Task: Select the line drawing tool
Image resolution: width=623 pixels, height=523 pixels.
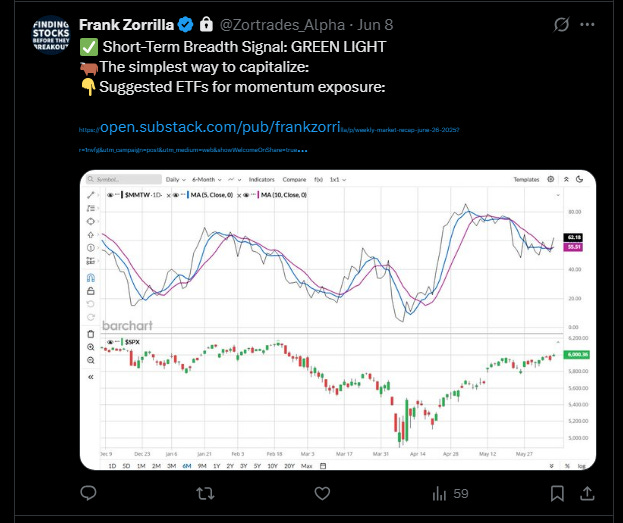Action: pyautogui.click(x=91, y=195)
